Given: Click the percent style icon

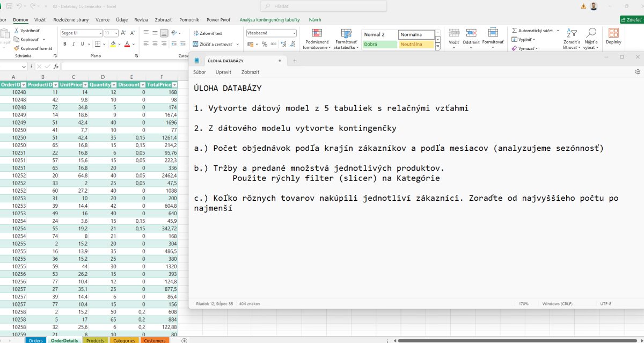Looking at the screenshot, I should pyautogui.click(x=265, y=44).
